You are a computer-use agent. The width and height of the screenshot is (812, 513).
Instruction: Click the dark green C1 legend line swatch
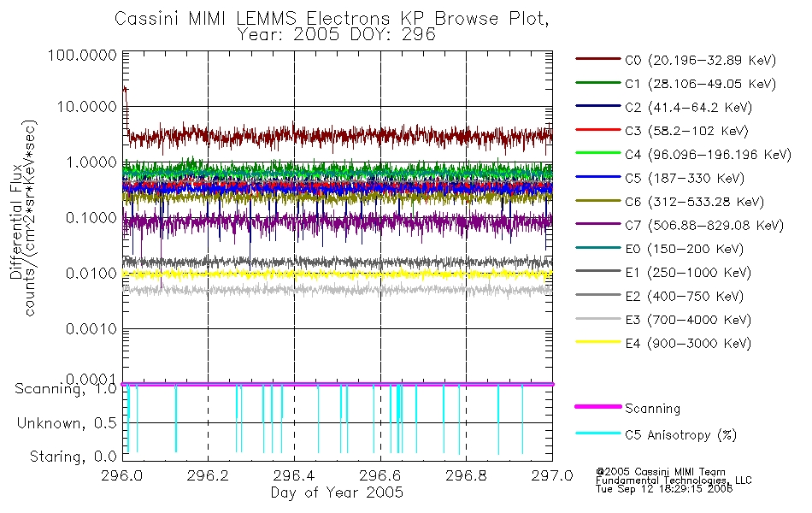(x=597, y=82)
